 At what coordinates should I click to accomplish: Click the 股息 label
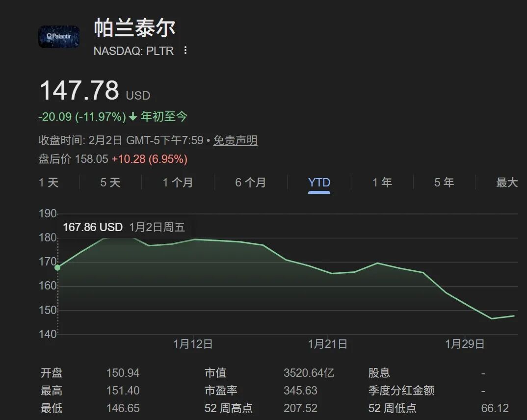[x=379, y=373]
